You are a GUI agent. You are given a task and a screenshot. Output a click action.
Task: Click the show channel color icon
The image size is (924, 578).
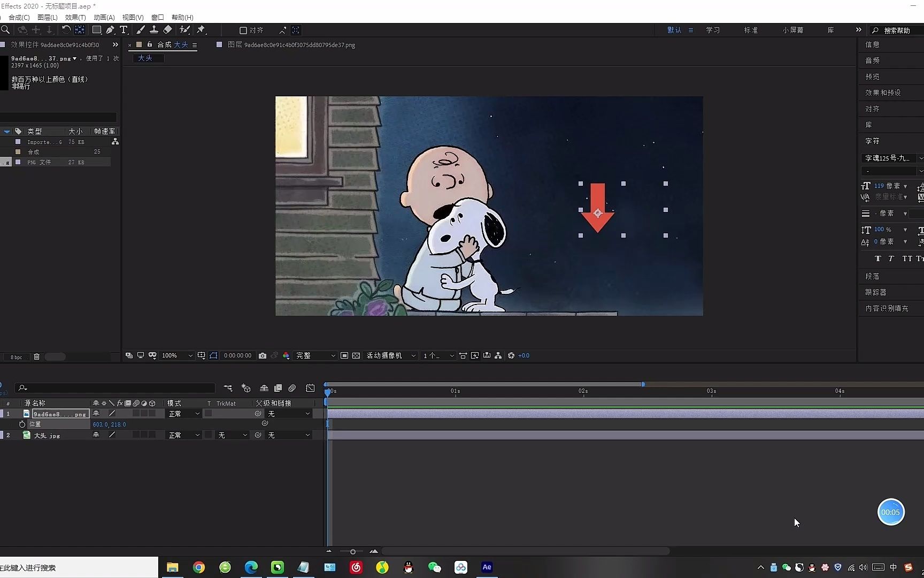click(x=286, y=355)
